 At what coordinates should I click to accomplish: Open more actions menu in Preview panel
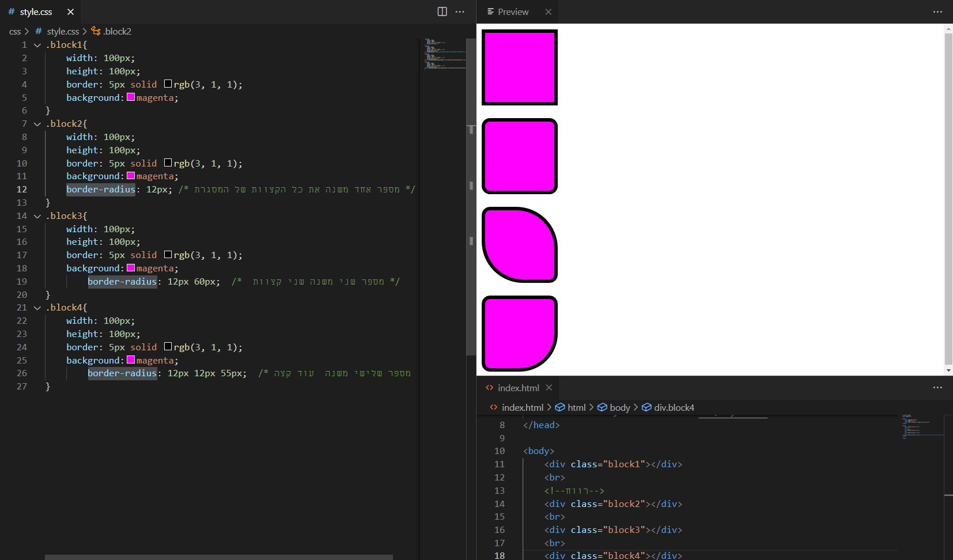(937, 12)
